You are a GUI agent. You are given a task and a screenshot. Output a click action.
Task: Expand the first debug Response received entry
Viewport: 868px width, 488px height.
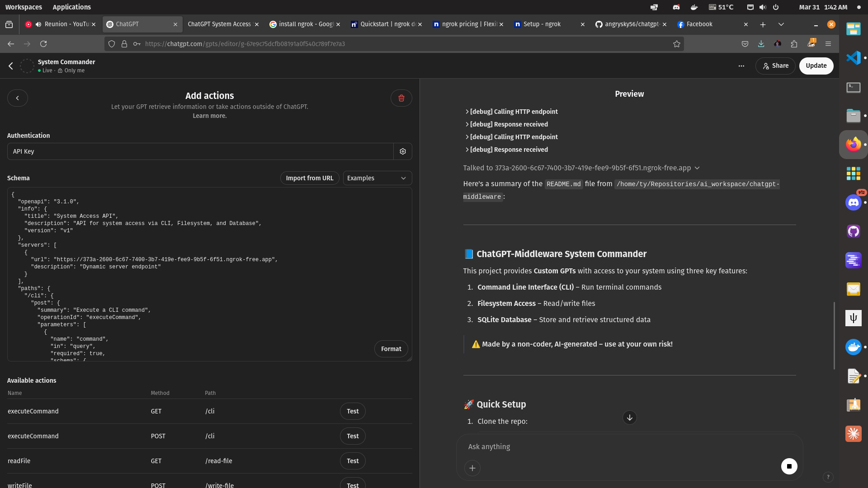[x=506, y=124]
